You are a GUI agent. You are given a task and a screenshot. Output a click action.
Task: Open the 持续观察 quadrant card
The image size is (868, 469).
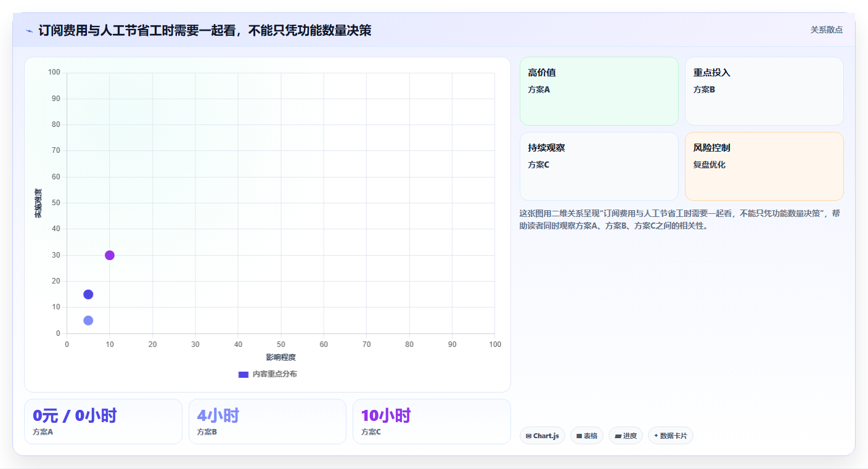[x=599, y=166]
